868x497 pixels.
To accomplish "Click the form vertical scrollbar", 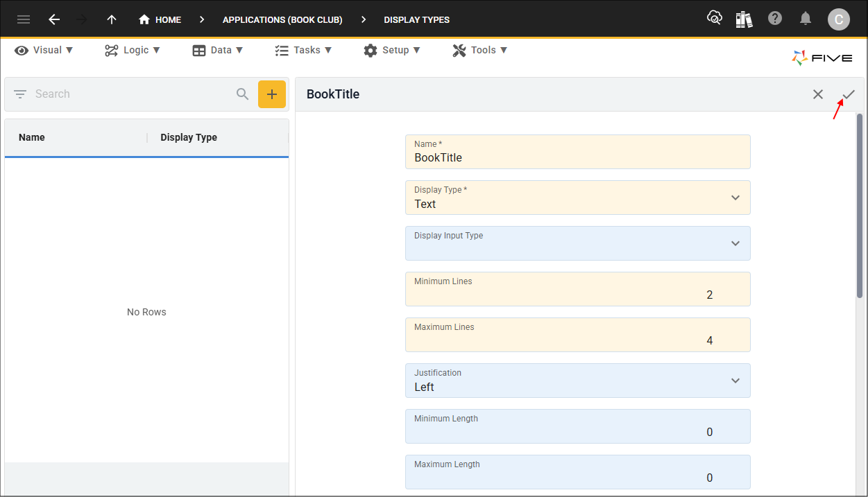I will (860, 207).
